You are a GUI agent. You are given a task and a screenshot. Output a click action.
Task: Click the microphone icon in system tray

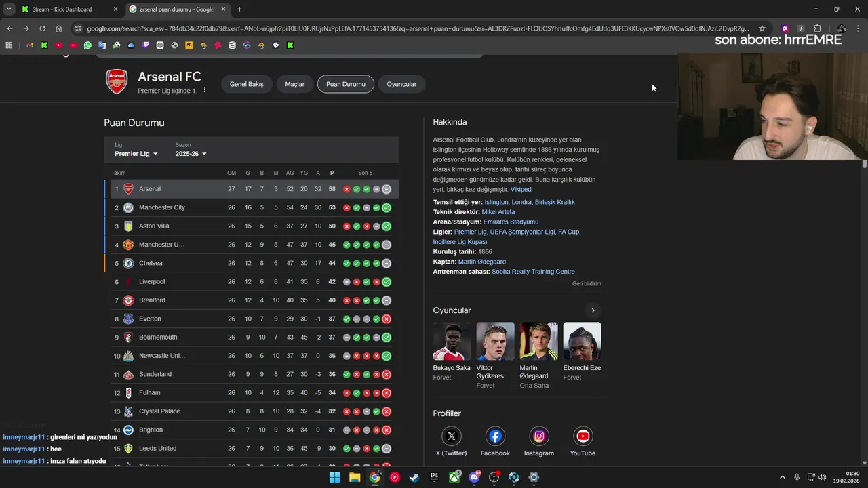coord(797,477)
